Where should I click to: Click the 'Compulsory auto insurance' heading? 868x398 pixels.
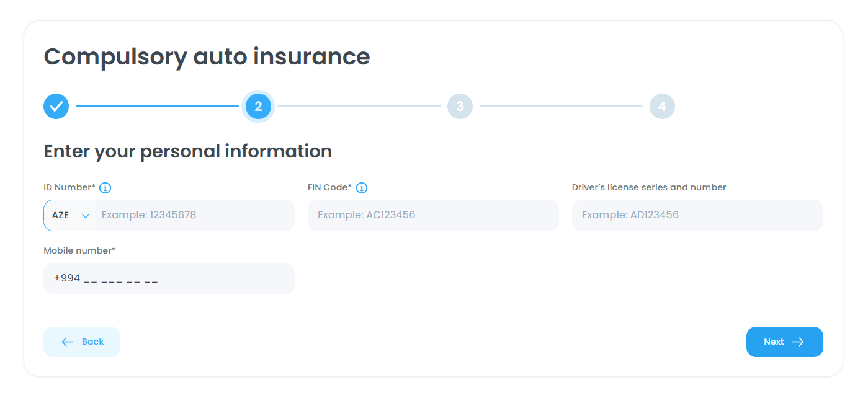[207, 56]
